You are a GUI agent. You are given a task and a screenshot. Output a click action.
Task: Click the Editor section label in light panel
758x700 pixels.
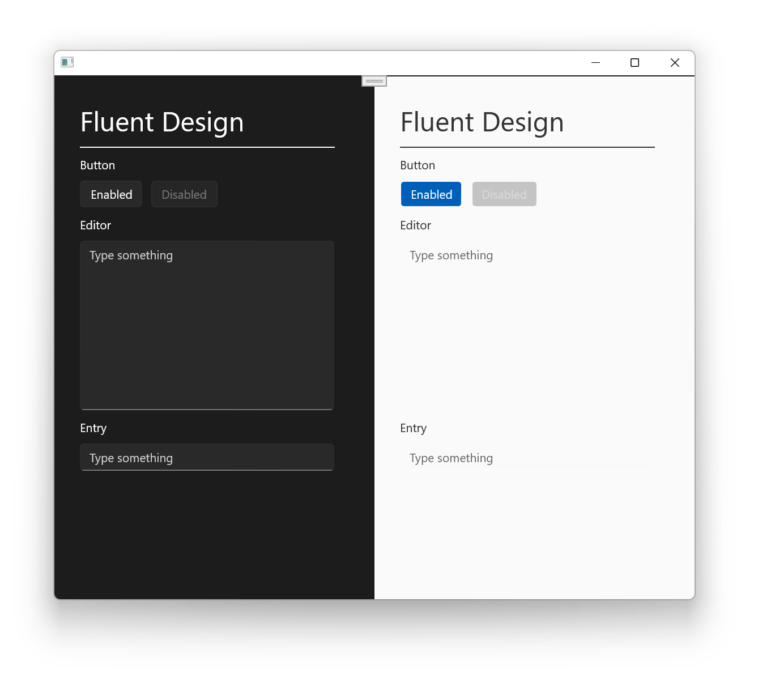[415, 225]
